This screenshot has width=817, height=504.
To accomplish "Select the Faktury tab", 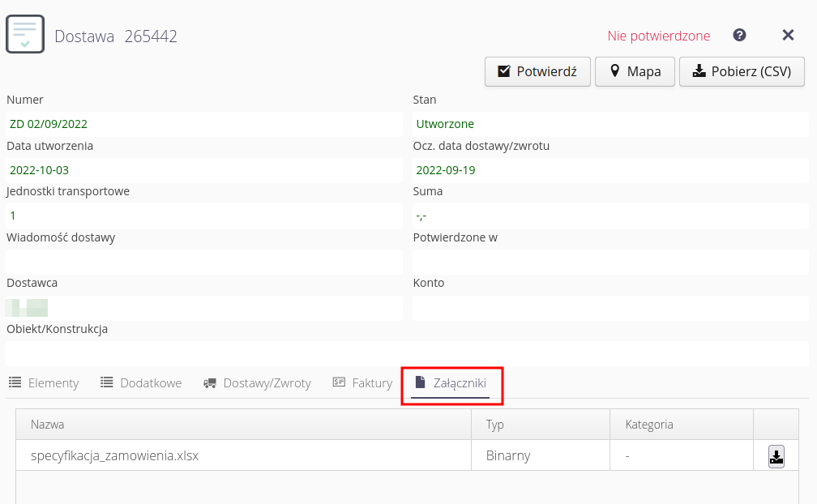I will pyautogui.click(x=362, y=383).
